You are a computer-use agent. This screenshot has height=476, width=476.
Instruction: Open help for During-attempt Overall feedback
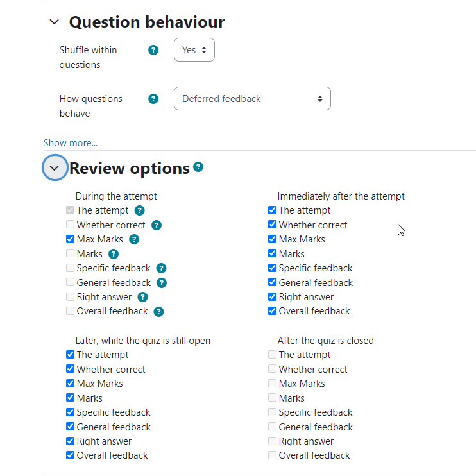[158, 312]
